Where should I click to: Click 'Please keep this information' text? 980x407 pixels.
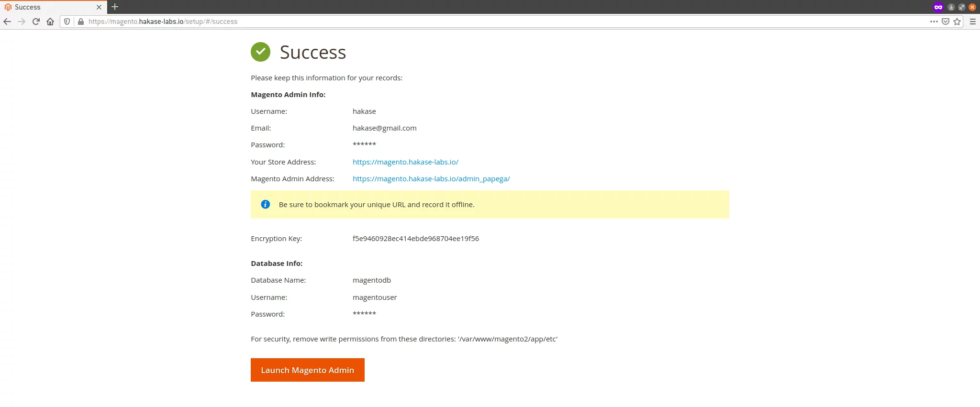(327, 78)
